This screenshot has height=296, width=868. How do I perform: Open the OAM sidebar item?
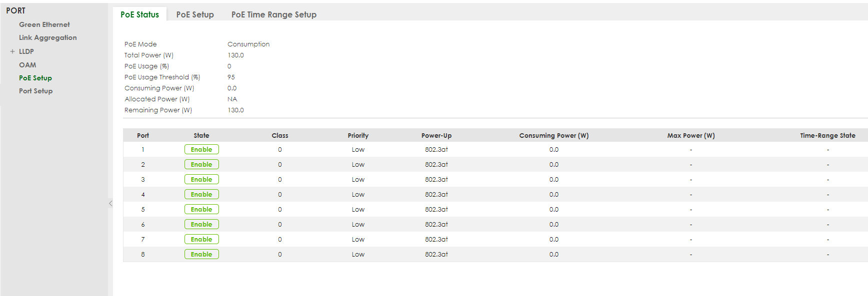tap(27, 65)
